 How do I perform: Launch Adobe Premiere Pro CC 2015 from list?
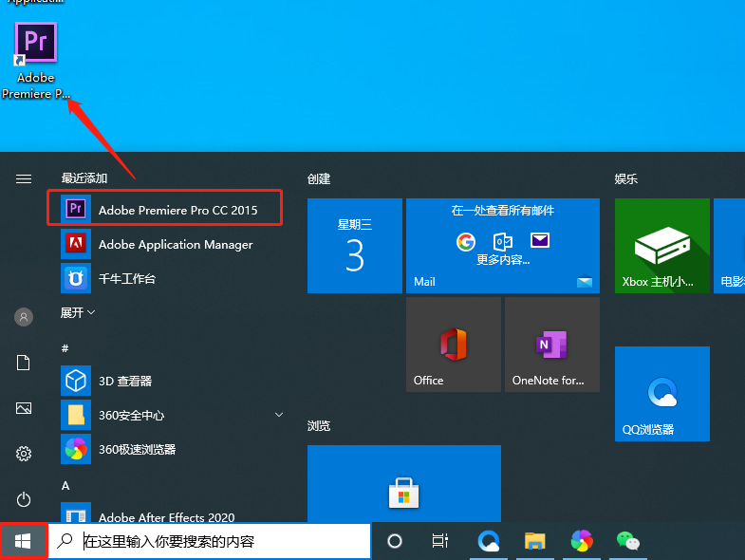click(x=164, y=208)
